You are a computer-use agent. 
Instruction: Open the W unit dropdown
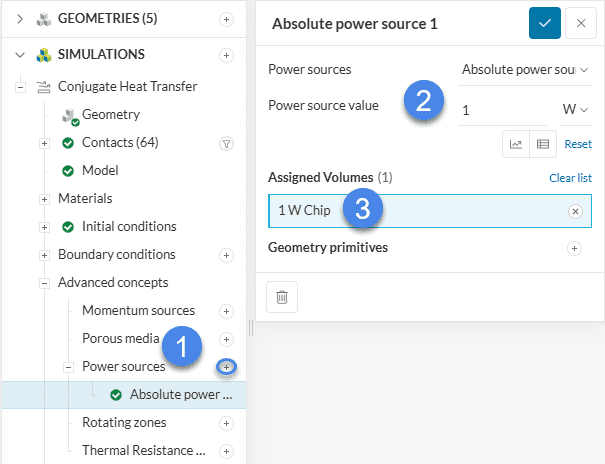coord(574,109)
